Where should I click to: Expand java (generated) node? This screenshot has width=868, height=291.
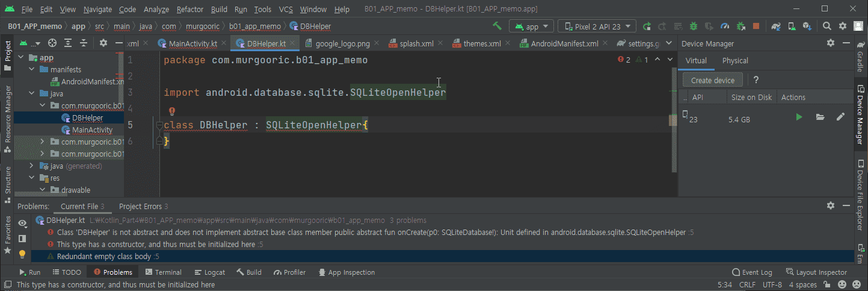pyautogui.click(x=32, y=166)
